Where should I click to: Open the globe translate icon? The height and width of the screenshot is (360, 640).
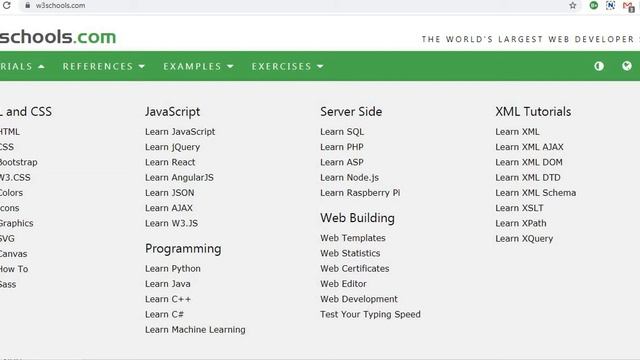[x=627, y=66]
